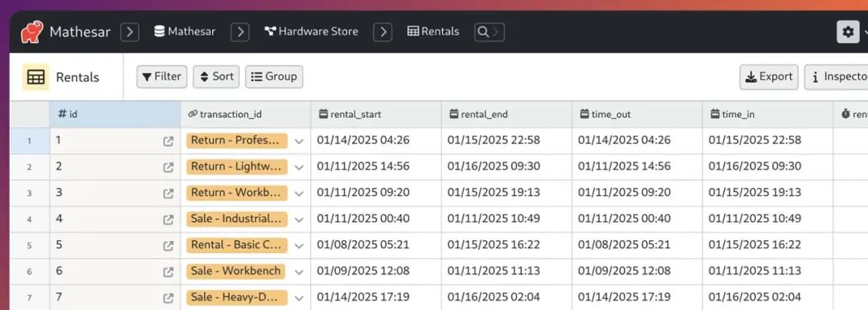868x310 pixels.
Task: Select rental_start cell 01/09/2025 12:08
Action: click(376, 271)
